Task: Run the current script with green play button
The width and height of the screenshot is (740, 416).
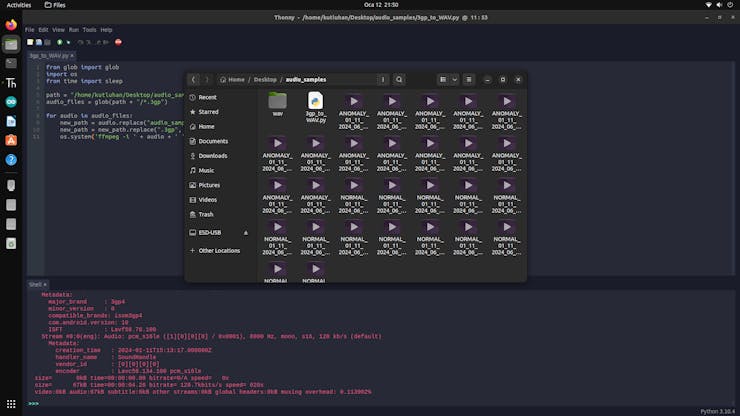Action: coord(60,42)
